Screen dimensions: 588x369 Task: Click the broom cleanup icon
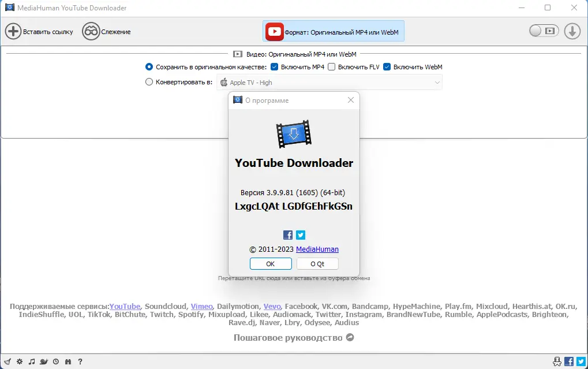(8, 361)
